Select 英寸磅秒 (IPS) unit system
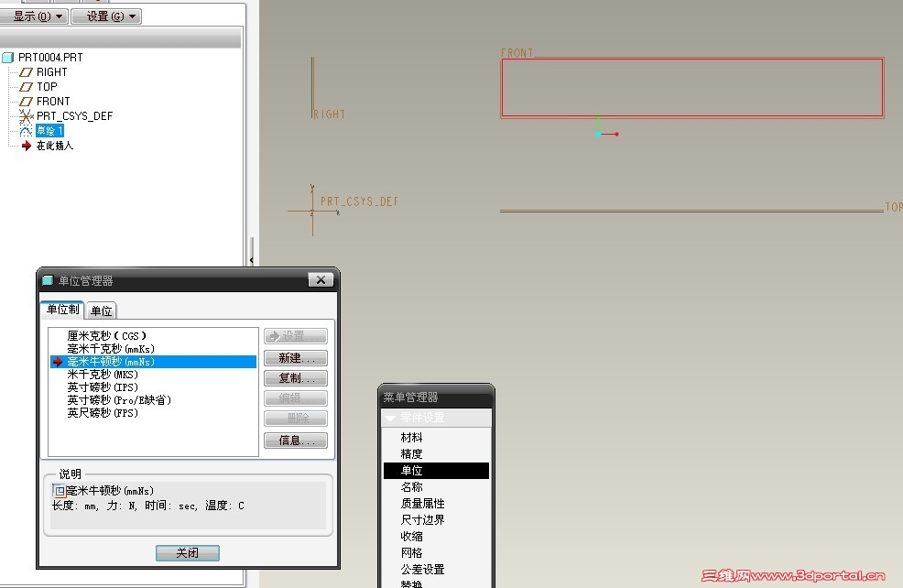903x588 pixels. tap(103, 387)
